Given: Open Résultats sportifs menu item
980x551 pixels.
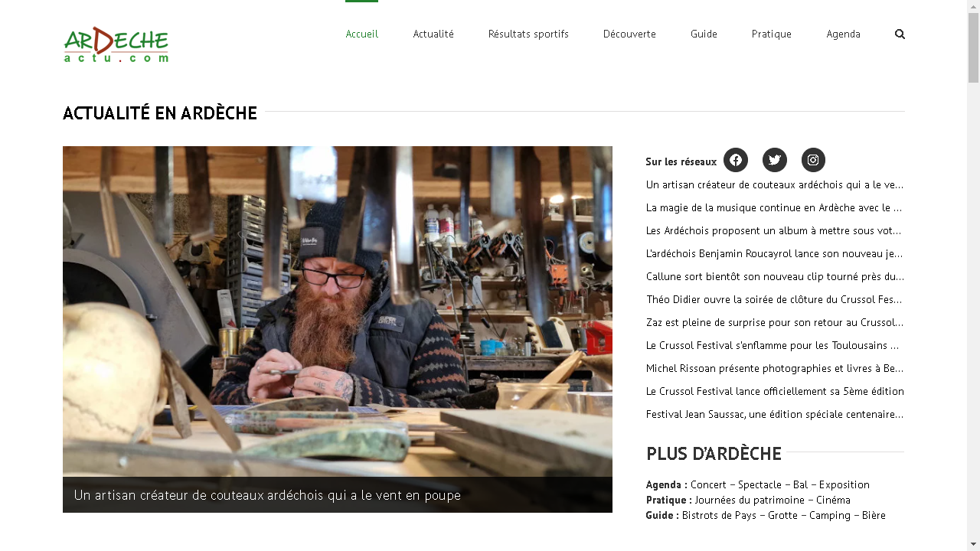Looking at the screenshot, I should coord(528,34).
